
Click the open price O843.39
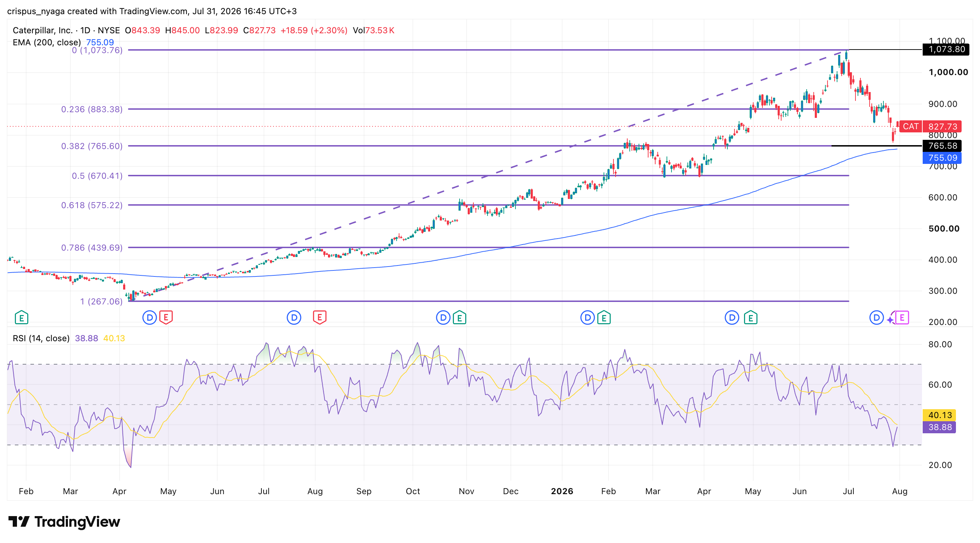tap(142, 30)
